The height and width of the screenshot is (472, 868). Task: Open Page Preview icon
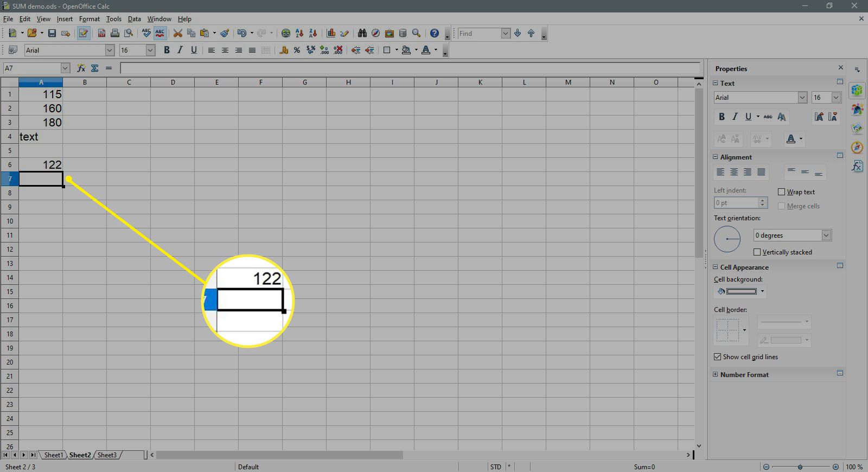[x=129, y=34]
